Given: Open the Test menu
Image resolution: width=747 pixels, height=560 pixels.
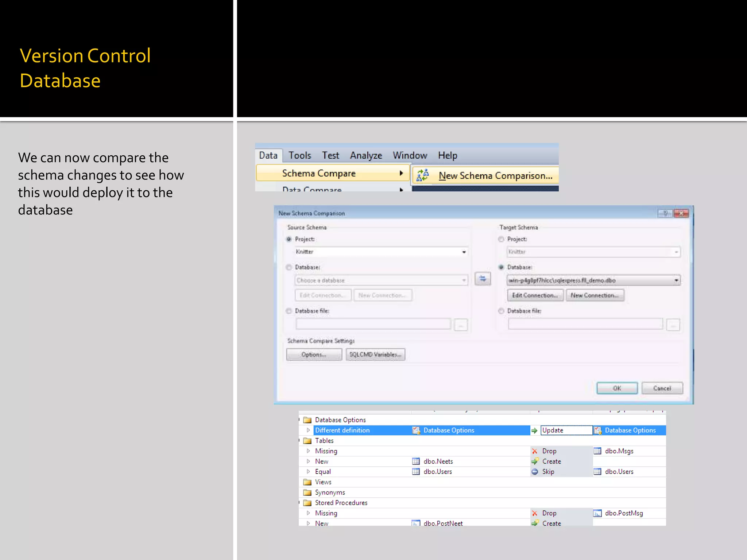Looking at the screenshot, I should [x=330, y=155].
